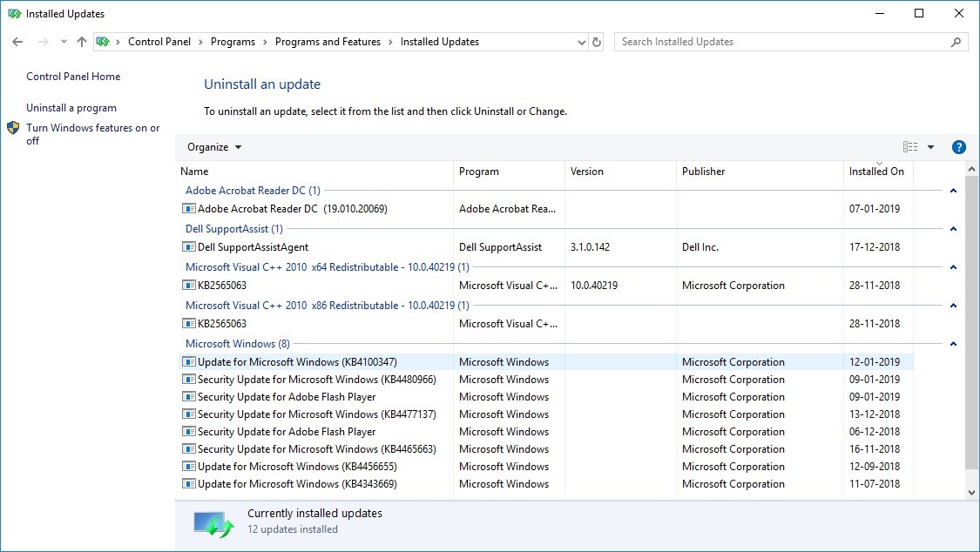Open Turn Windows features on or off
980x552 pixels.
pyautogui.click(x=92, y=134)
